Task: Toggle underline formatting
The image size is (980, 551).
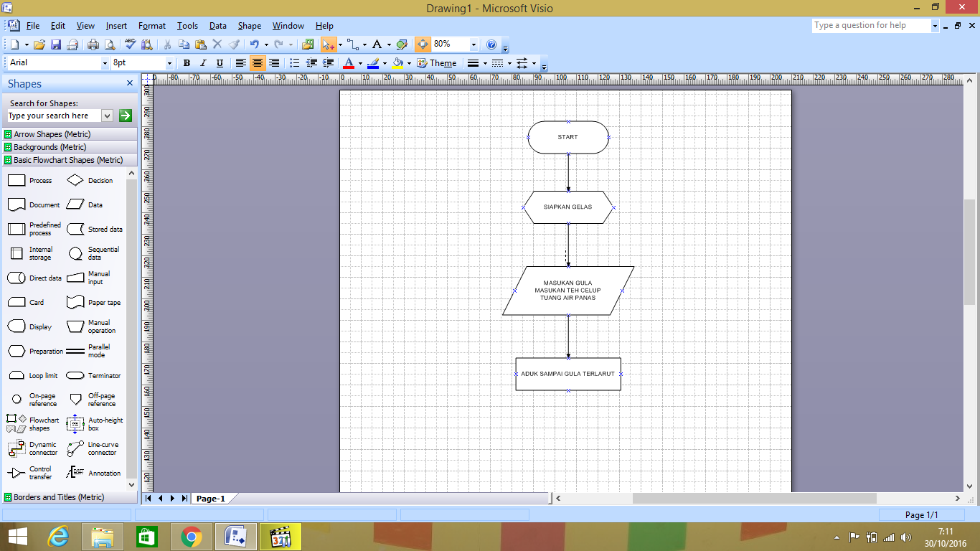Action: point(219,62)
